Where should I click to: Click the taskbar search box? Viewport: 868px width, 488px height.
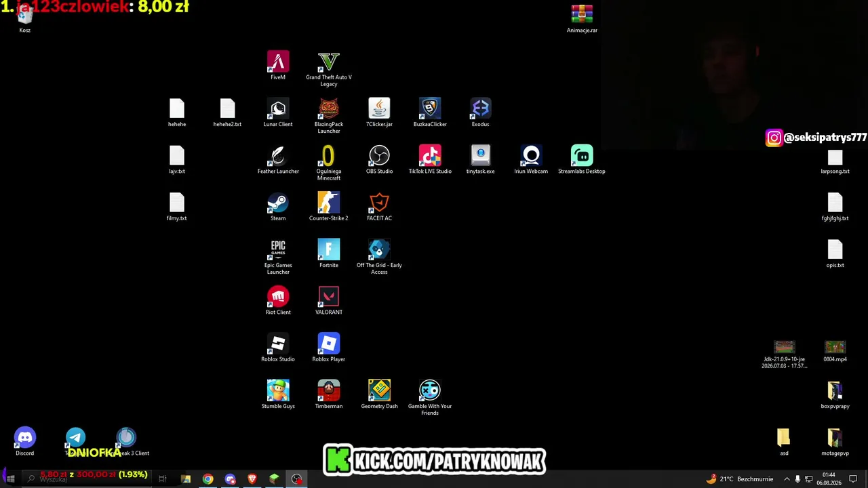click(x=88, y=479)
